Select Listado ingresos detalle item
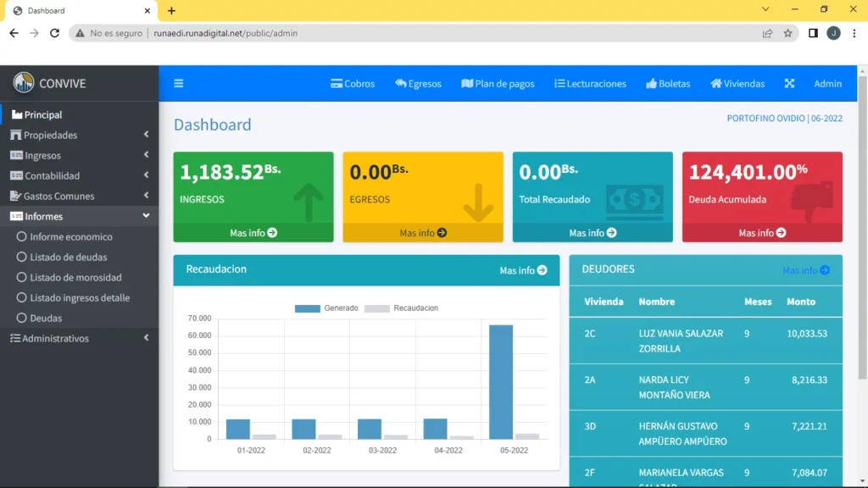This screenshot has height=488, width=868. click(x=80, y=298)
